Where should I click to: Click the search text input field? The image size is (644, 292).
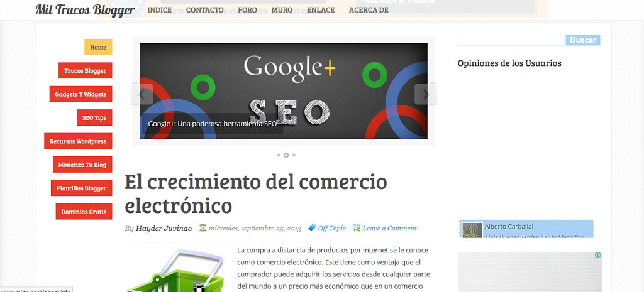(511, 40)
